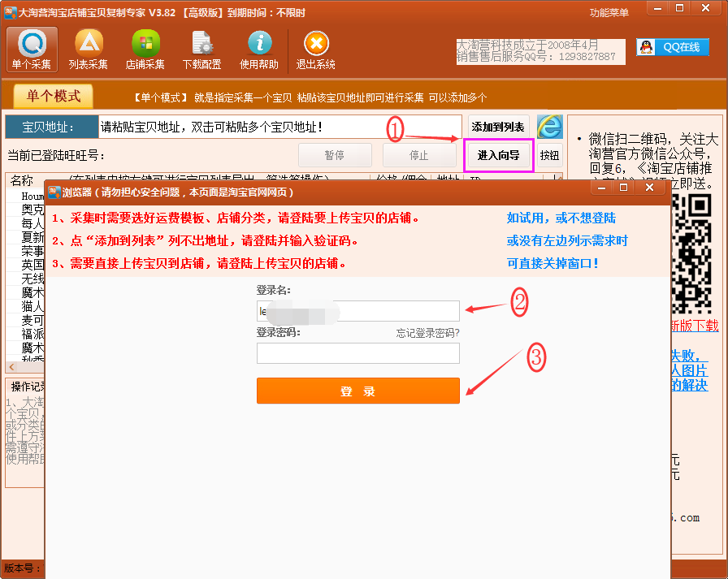
Task: Click the 暂停 pause button
Action: pos(335,155)
